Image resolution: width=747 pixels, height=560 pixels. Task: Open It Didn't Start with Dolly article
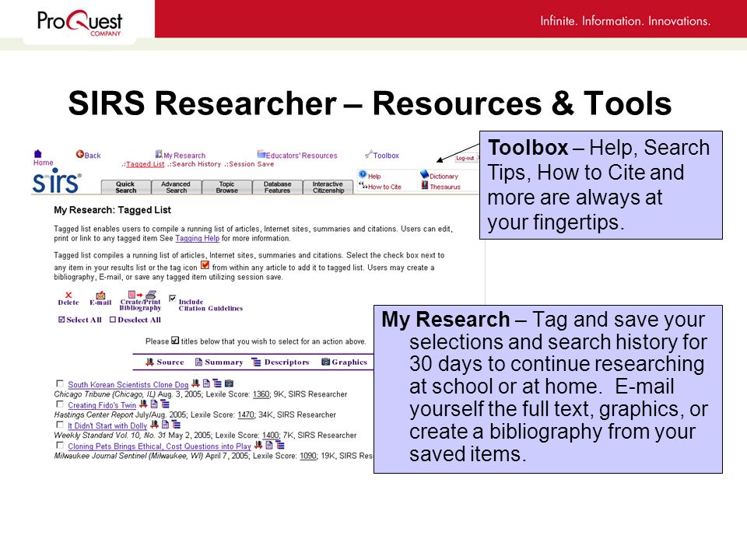107,425
